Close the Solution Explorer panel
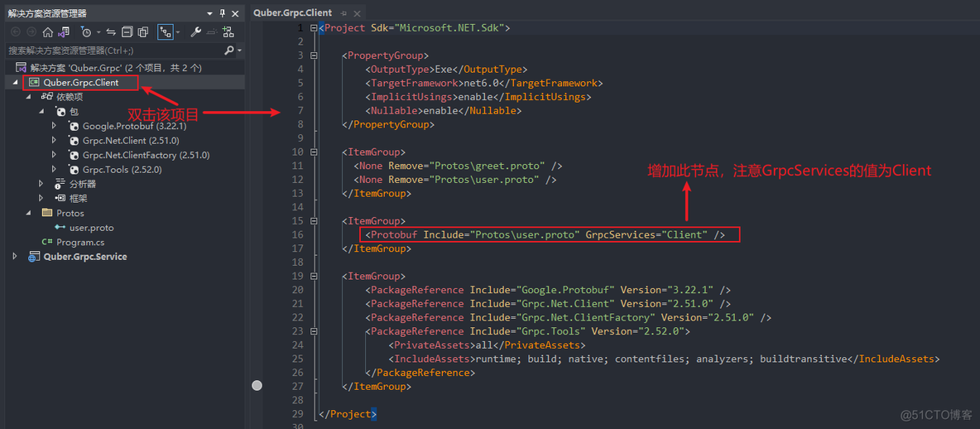Image resolution: width=980 pixels, height=429 pixels. coord(235,14)
